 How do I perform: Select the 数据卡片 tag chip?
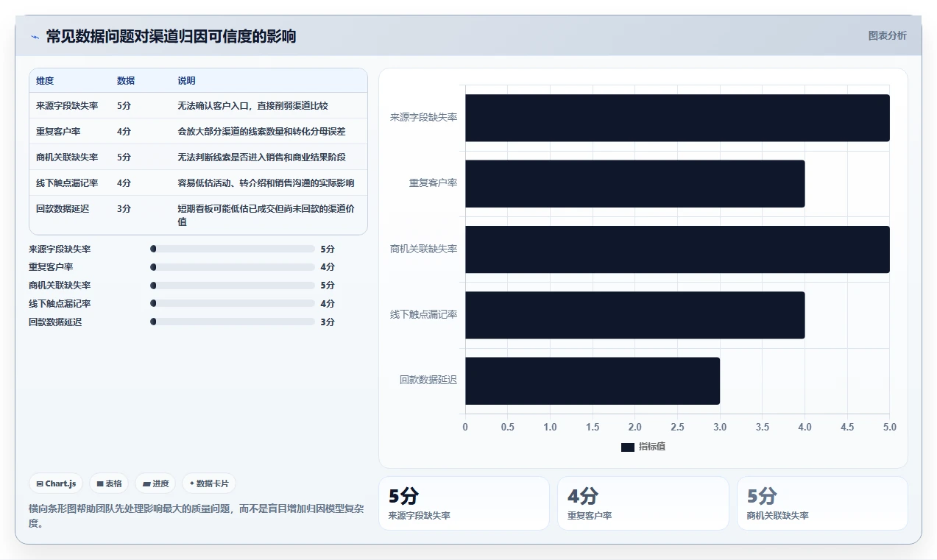coord(209,483)
